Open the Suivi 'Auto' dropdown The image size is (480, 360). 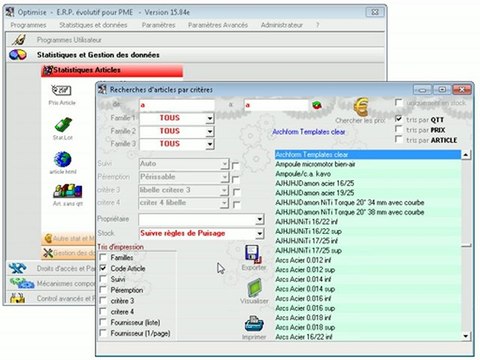point(225,164)
